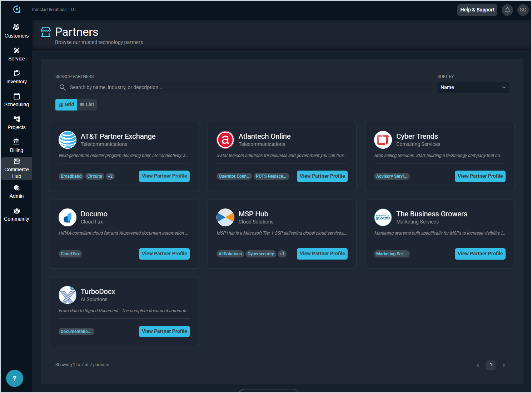Select page 1 in pagination
Viewport: 532px width, 393px height.
pos(491,365)
